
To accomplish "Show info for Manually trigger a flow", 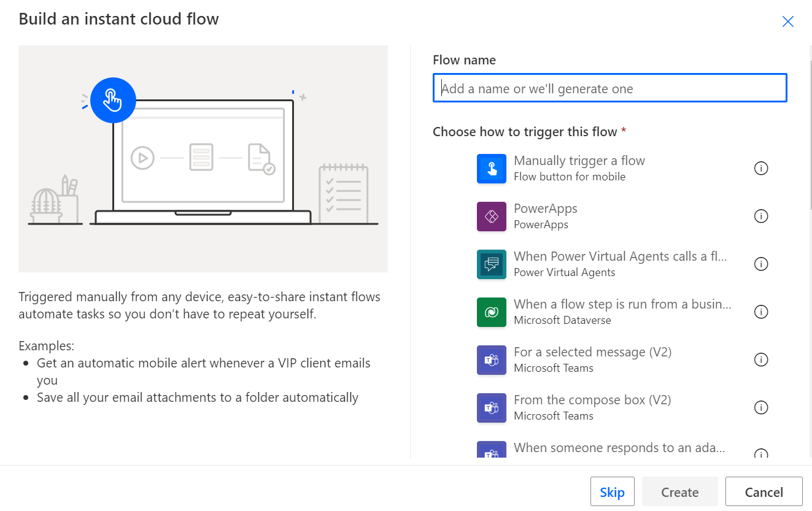I will coord(761,168).
